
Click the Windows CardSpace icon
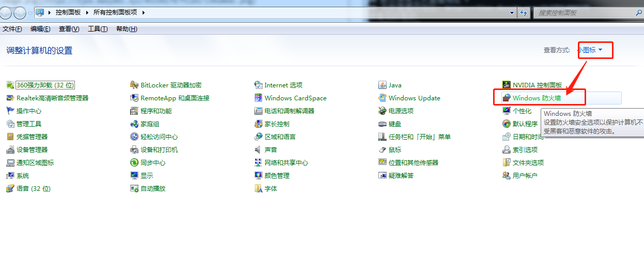click(x=258, y=98)
